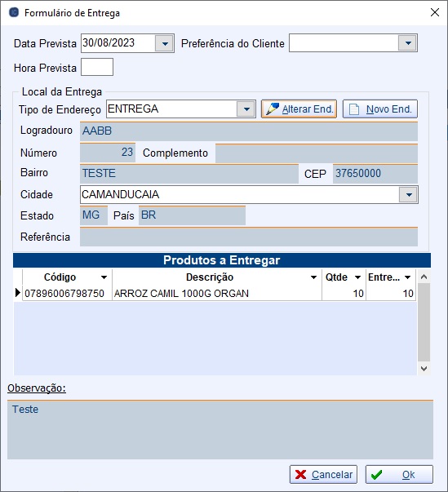Open the Data Prevista date picker arrow
This screenshot has height=492, width=448.
tap(164, 43)
